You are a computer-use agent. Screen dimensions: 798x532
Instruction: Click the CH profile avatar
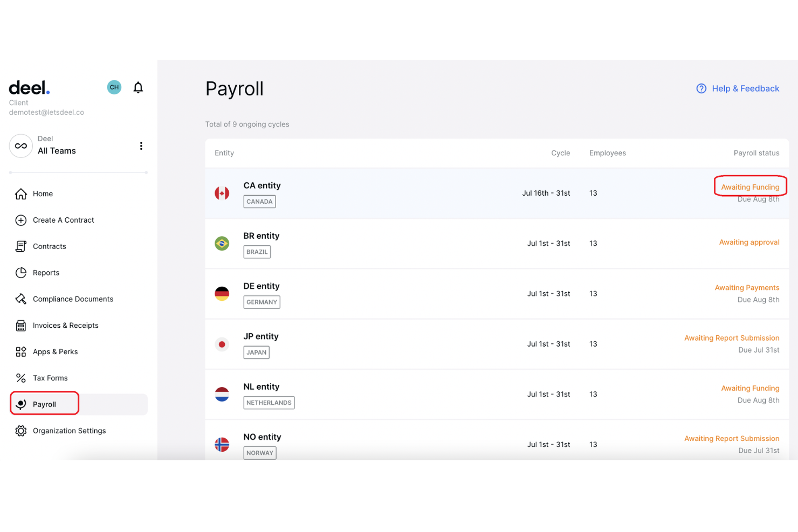(114, 87)
